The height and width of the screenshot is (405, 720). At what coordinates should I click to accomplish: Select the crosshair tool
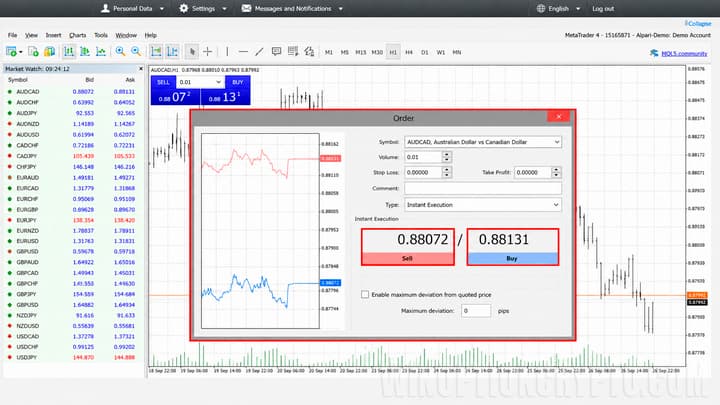point(208,52)
